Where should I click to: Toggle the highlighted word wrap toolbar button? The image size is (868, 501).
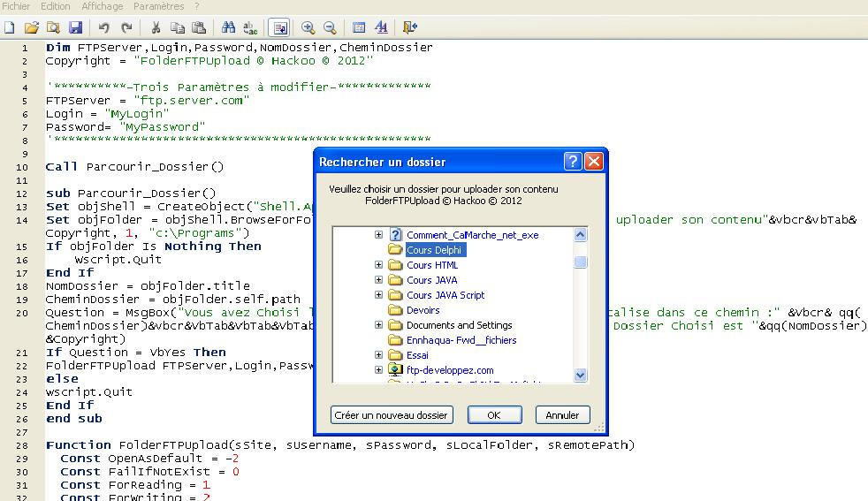(278, 27)
